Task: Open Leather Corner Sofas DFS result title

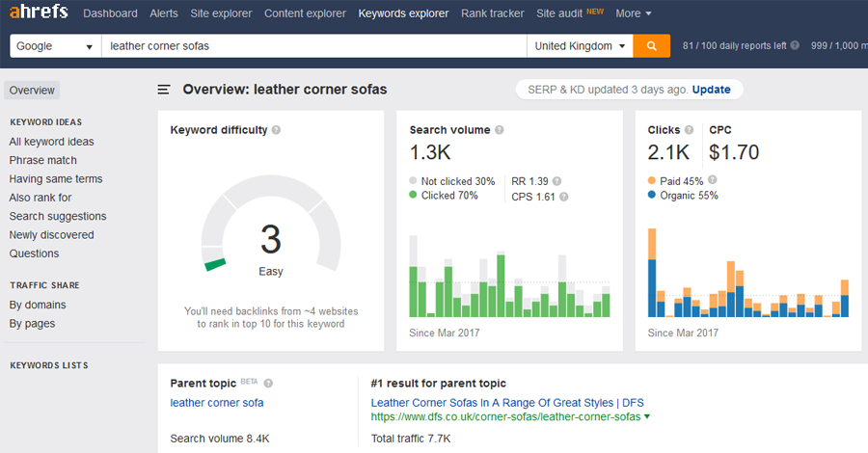Action: (x=507, y=403)
